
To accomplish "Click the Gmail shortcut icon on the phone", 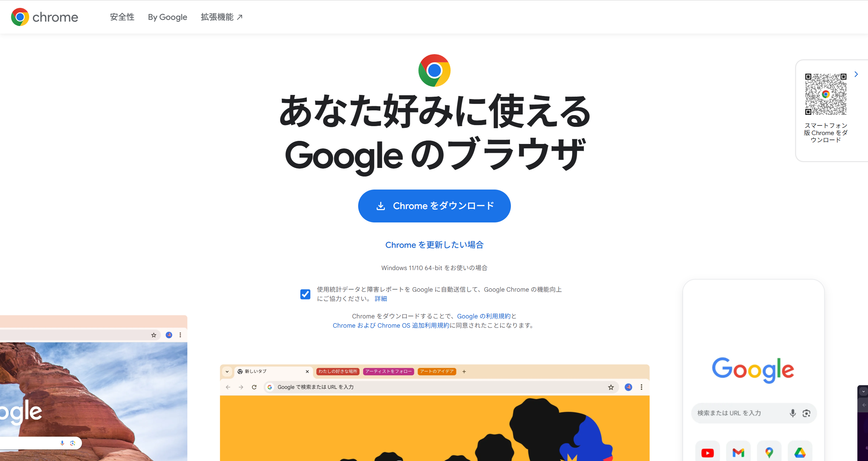I will pyautogui.click(x=738, y=453).
